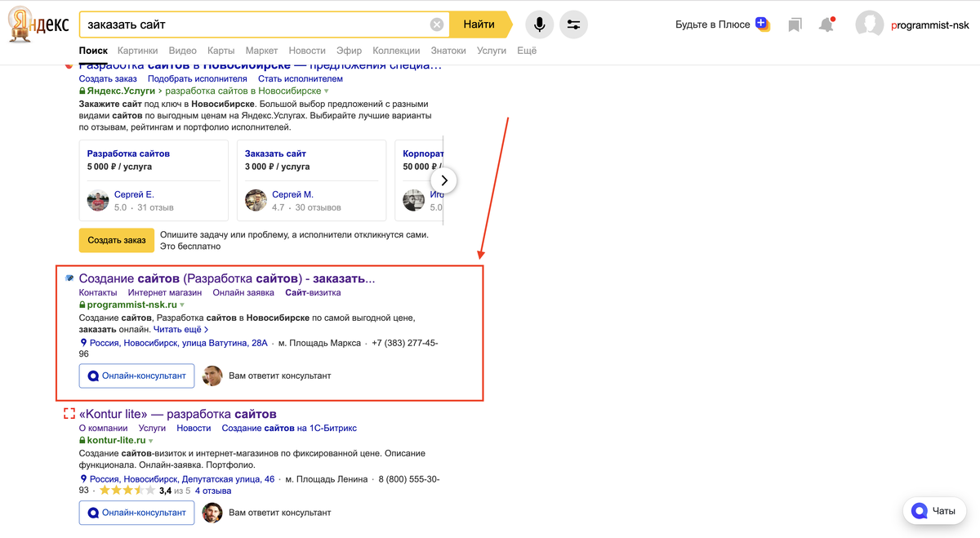The height and width of the screenshot is (538, 980).
Task: Open the «Kontur lite» — разработка сайтов result
Action: point(178,414)
